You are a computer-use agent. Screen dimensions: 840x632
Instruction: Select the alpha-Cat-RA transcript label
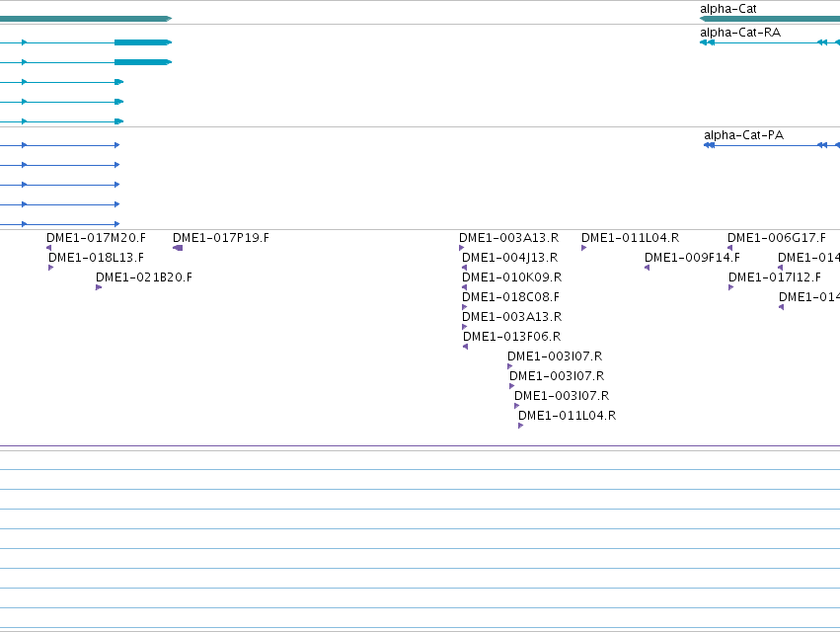point(740,33)
